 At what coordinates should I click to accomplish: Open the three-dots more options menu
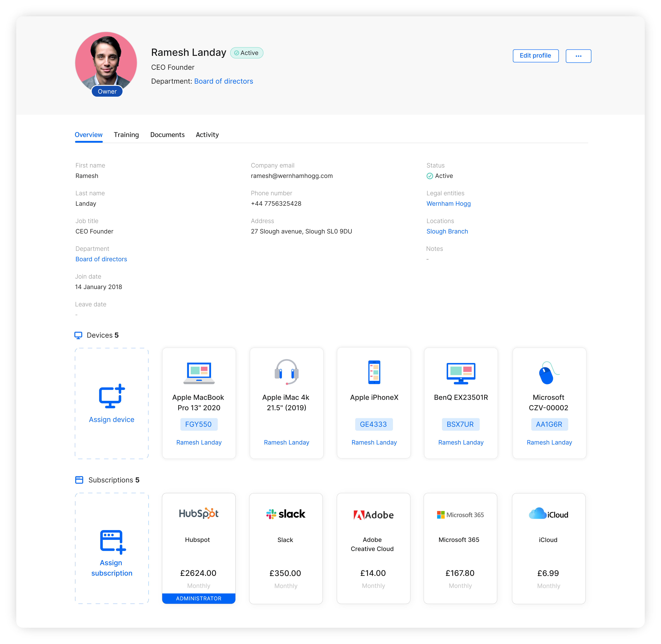tap(578, 56)
